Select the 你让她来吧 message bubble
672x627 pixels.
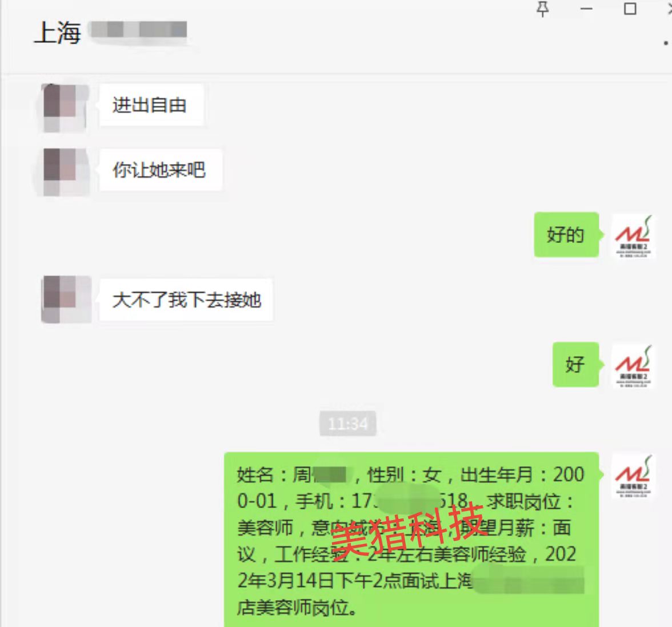click(161, 170)
